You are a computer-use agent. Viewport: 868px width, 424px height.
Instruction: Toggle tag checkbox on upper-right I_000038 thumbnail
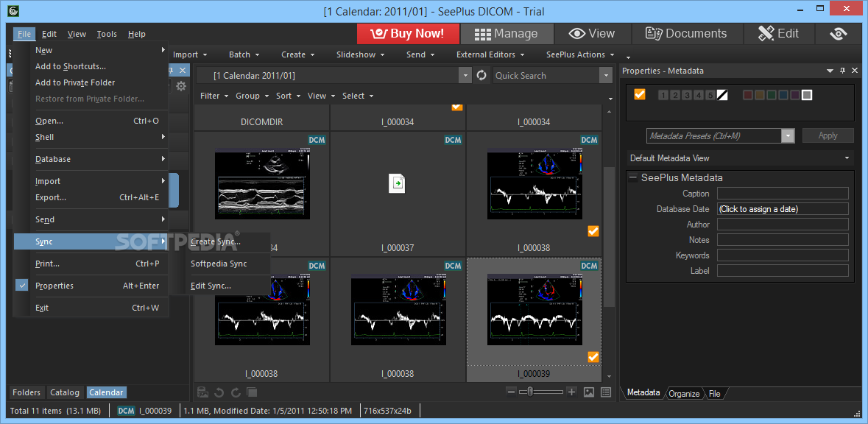click(x=593, y=231)
